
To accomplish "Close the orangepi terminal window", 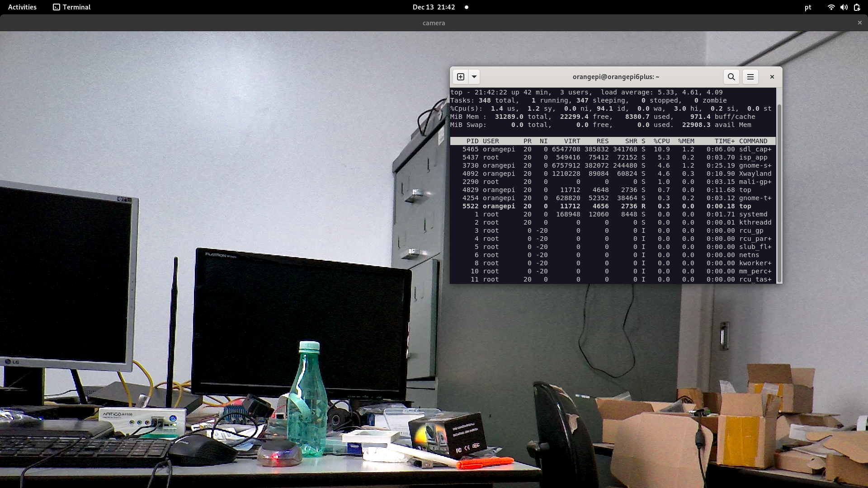I will 772,77.
